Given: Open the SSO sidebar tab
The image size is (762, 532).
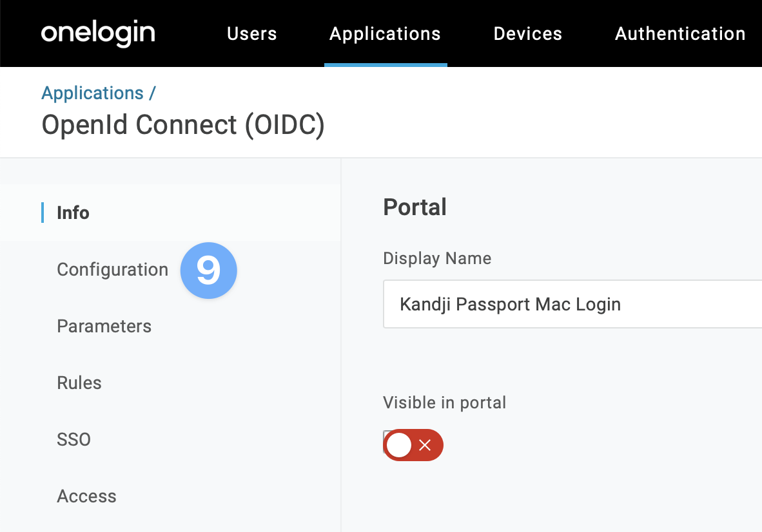Looking at the screenshot, I should pos(73,439).
